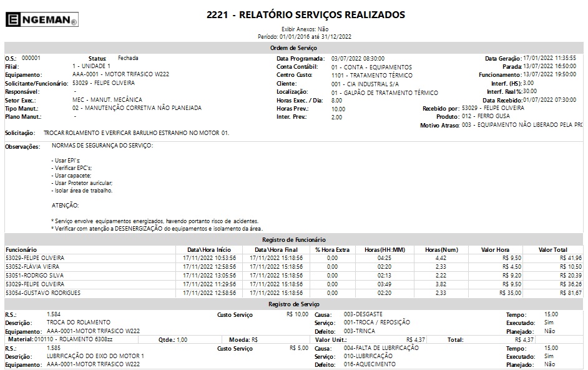This screenshot has width=588, height=370.
Task: Click the Motivo Atraso value text
Action: click(522, 126)
